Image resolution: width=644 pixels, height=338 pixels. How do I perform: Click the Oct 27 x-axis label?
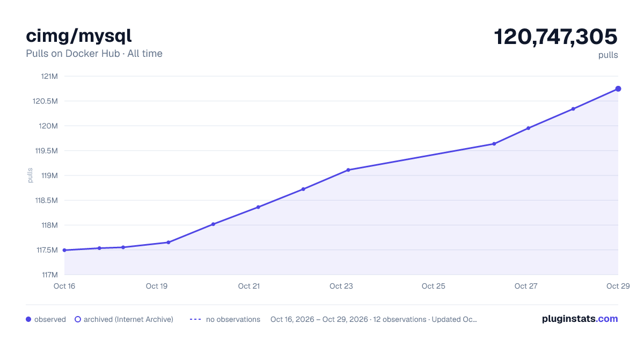coord(526,286)
